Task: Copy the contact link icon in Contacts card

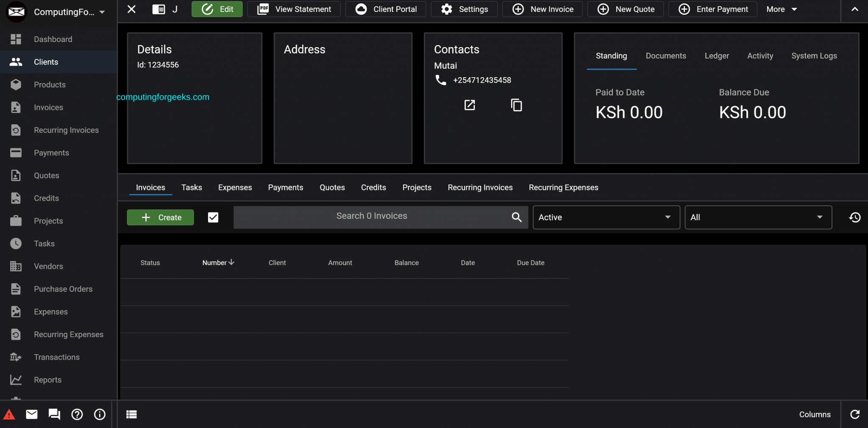Action: (516, 105)
